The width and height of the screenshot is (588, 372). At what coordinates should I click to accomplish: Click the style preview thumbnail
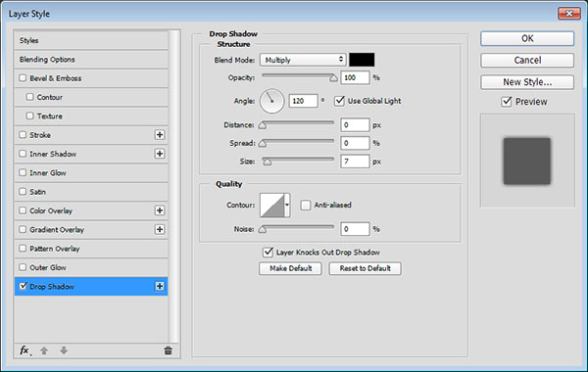[527, 161]
